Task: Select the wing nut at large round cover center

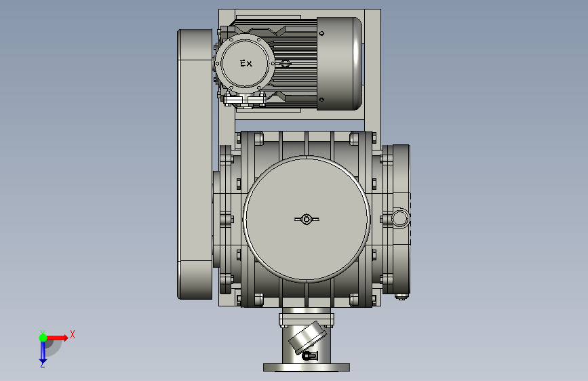Action: (307, 220)
